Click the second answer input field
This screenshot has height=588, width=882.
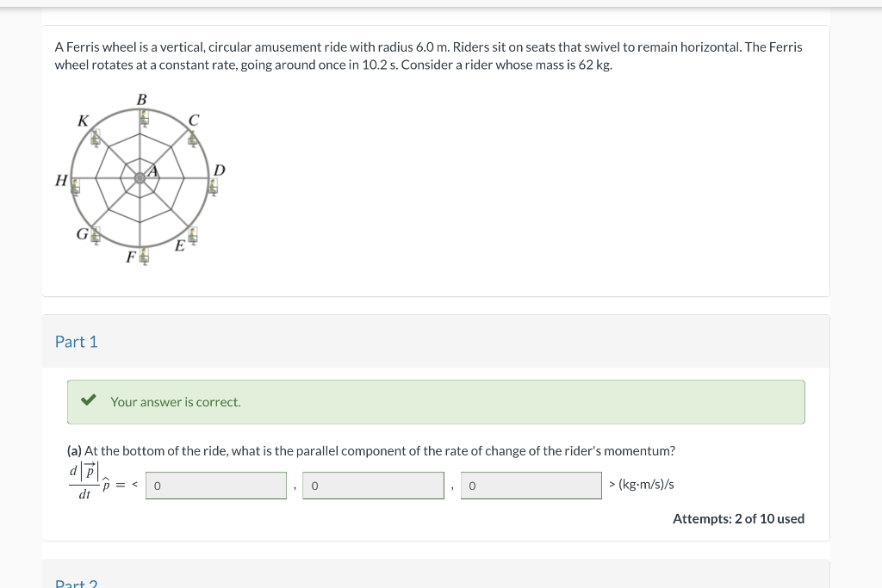373,485
